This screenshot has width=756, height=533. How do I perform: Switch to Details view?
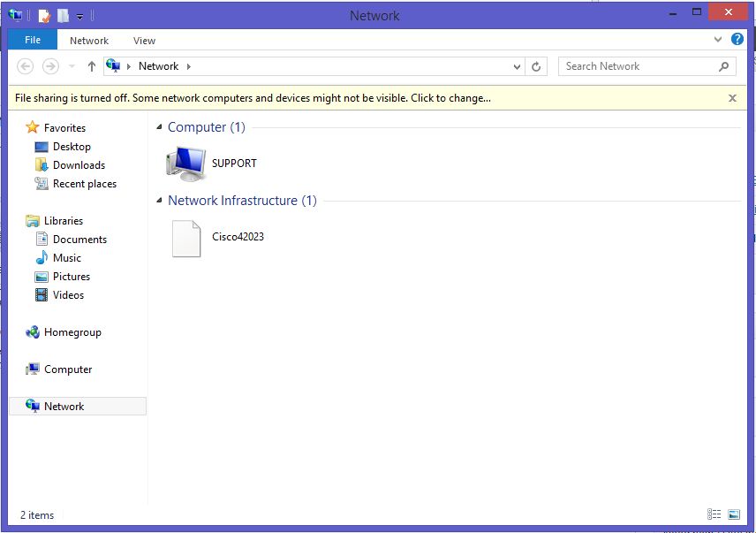(x=714, y=514)
